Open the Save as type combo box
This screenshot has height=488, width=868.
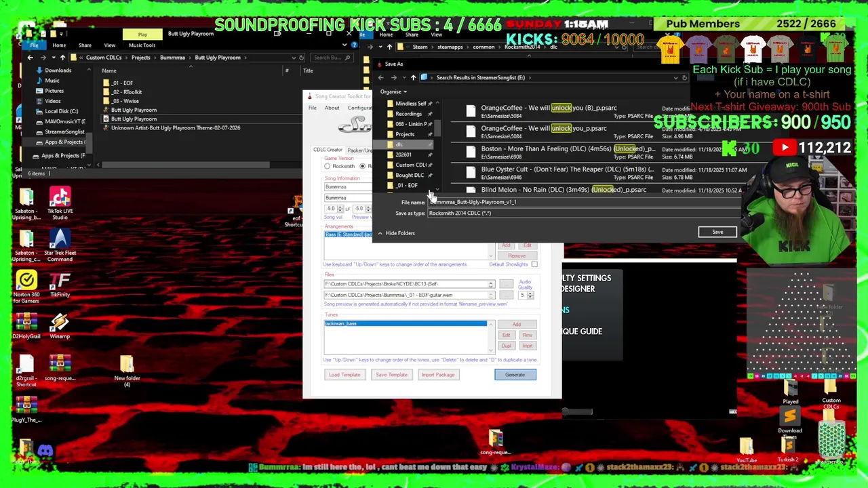point(583,213)
